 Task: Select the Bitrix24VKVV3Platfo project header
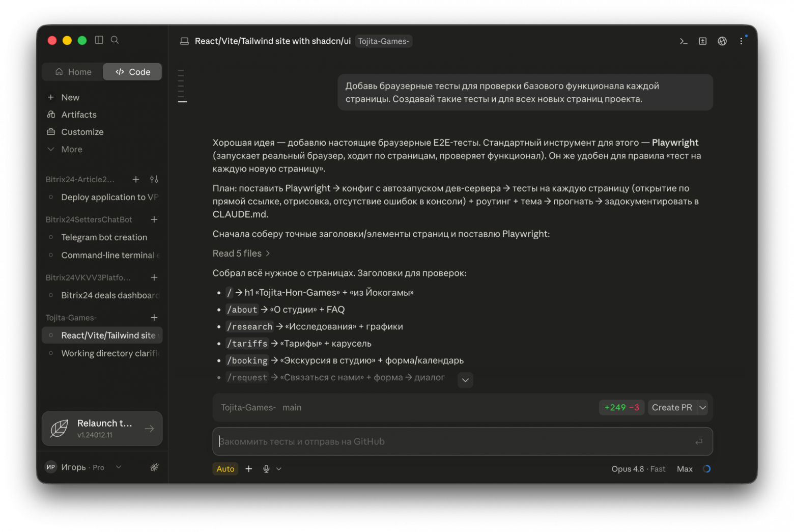click(88, 277)
